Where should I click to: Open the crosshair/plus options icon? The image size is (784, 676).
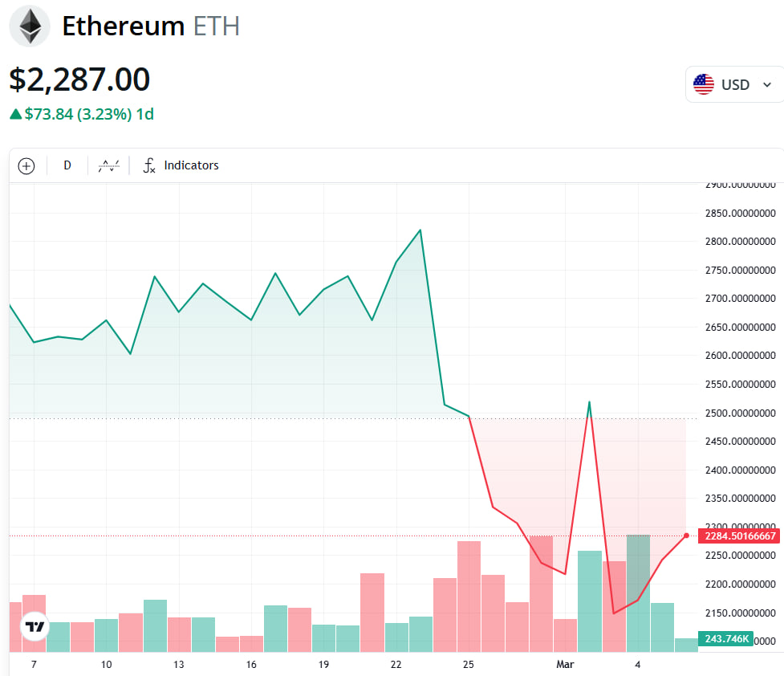click(x=26, y=165)
